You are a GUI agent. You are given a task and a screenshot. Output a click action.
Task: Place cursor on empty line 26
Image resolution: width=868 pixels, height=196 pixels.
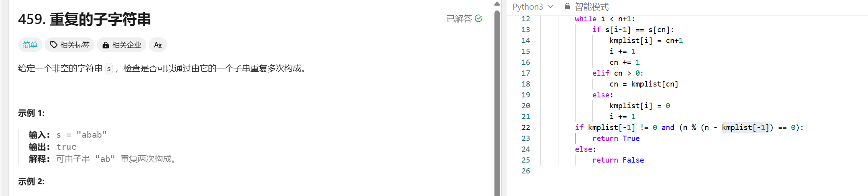point(685,171)
